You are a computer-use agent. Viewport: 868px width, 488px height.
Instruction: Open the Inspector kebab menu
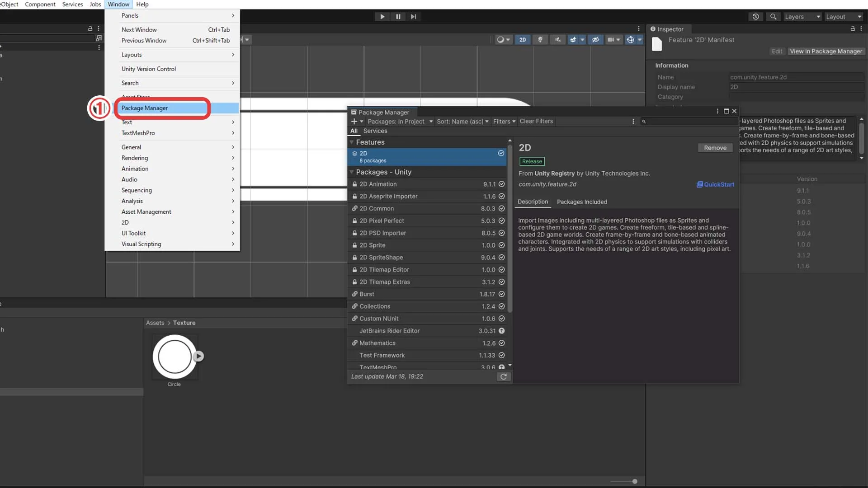point(861,28)
